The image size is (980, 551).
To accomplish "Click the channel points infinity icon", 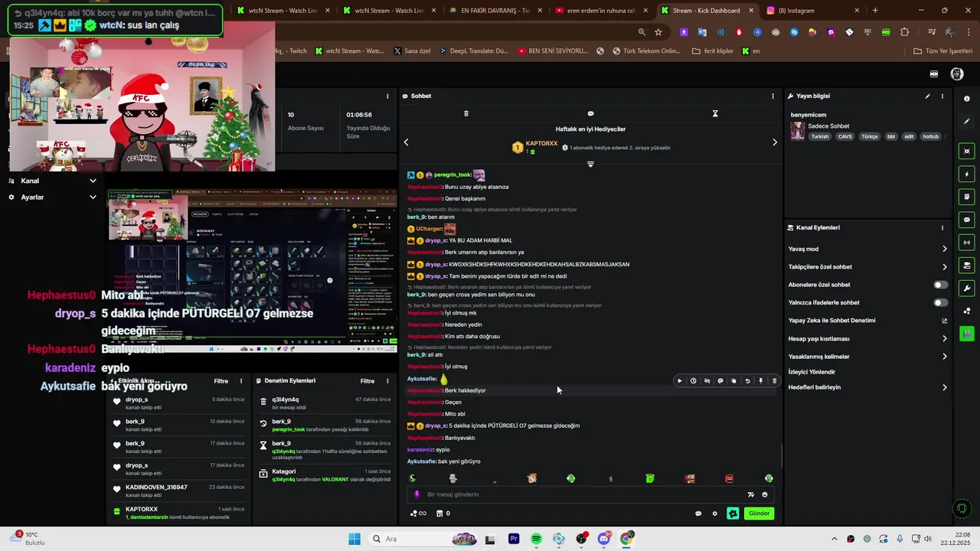I will pos(419,514).
